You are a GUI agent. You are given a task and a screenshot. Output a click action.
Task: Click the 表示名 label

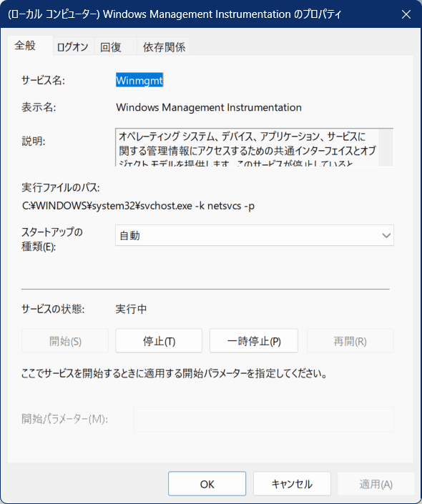(x=39, y=107)
